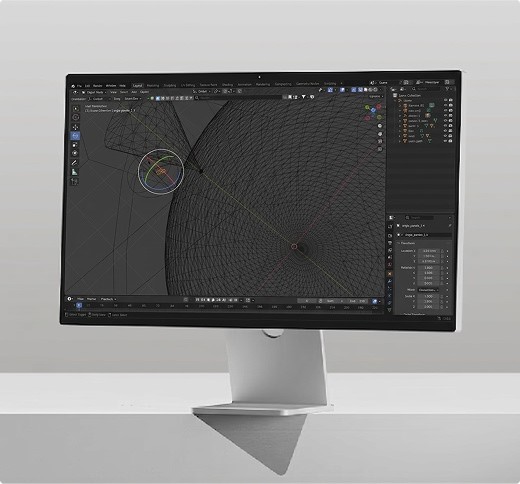
Task: Jump to the timeline start frame
Action: tap(198, 300)
